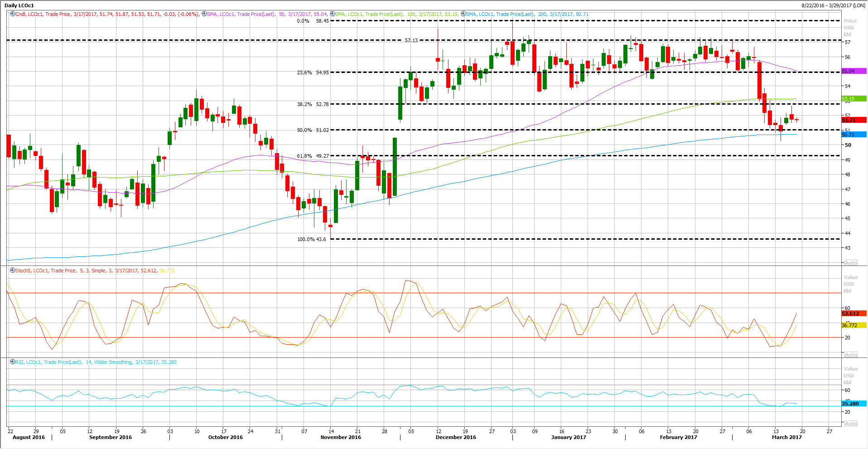
Task: Click the clock icon beside the Cndl legend
Action: [12, 14]
